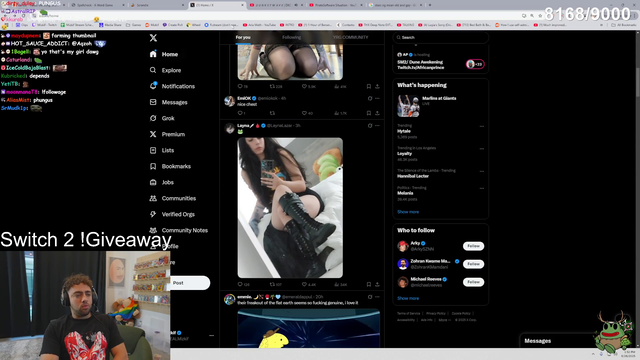The width and height of the screenshot is (640, 360).
Task: Open Premium in the sidebar
Action: 167,134
